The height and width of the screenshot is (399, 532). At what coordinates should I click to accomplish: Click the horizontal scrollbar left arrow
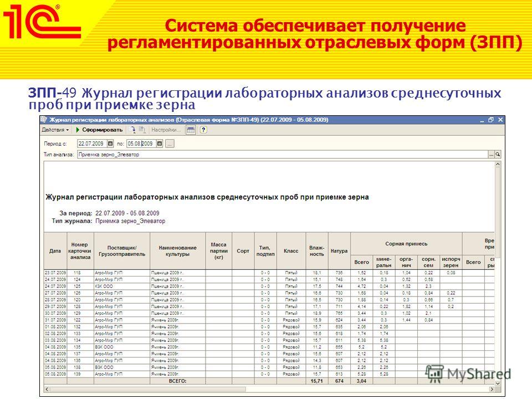pos(47,389)
